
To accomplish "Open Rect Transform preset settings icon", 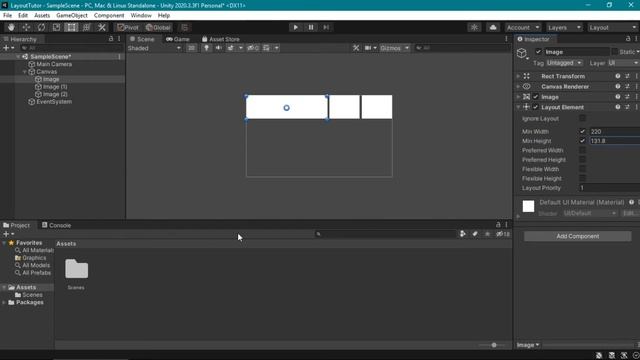I will point(627,76).
